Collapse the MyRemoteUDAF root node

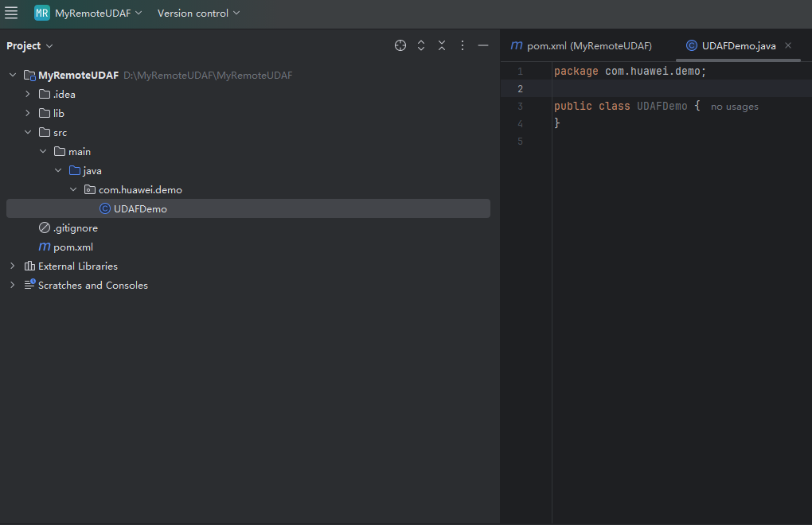coord(13,75)
